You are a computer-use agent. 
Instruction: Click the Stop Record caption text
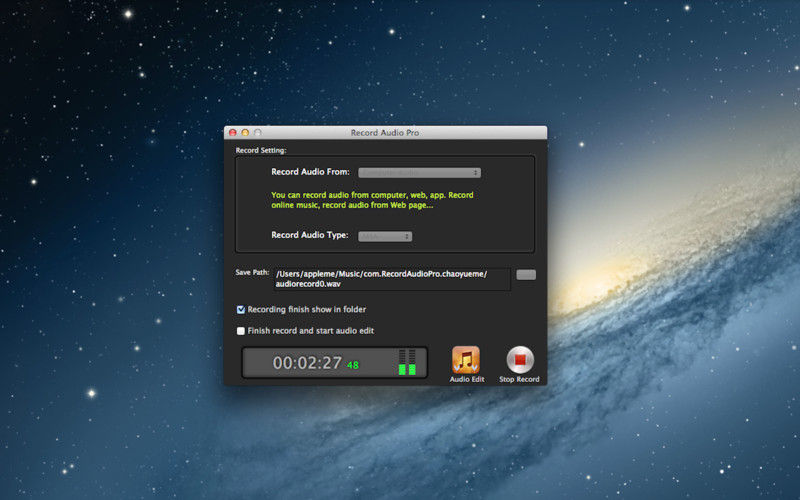tap(519, 380)
